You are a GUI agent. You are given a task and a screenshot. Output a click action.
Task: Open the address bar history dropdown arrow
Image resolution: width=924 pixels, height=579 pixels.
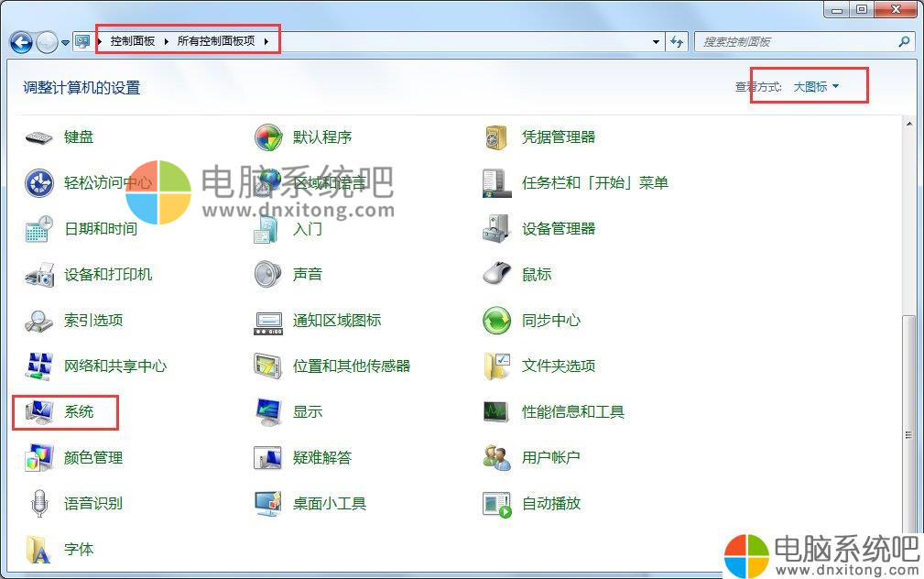[x=656, y=41]
